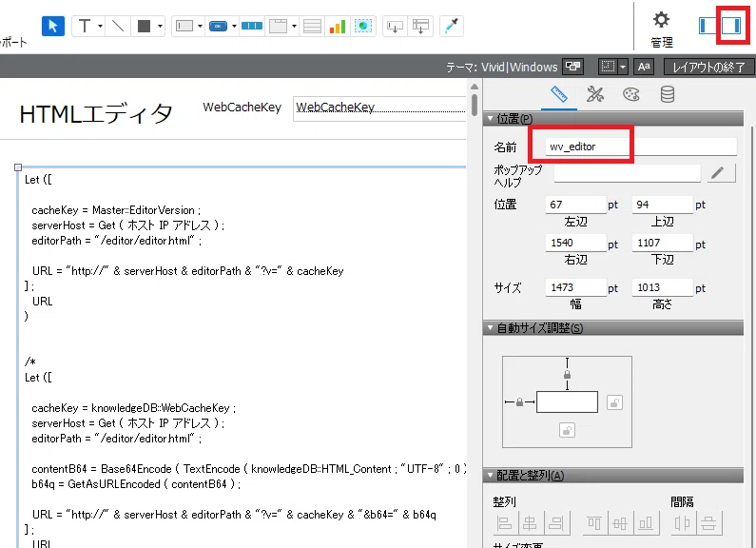Click the 左辺 position field 67
This screenshot has width=756, height=548.
point(575,205)
